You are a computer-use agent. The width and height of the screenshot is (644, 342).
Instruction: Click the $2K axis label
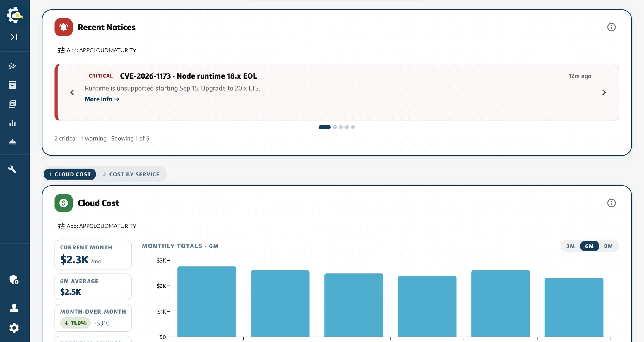coord(161,286)
